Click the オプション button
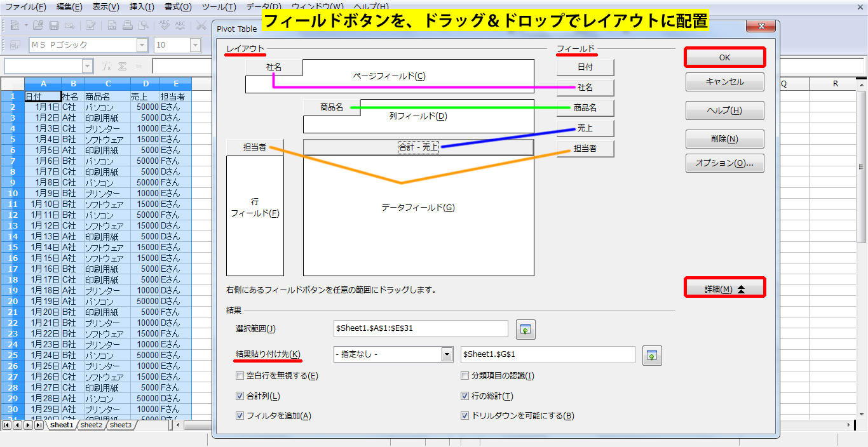The width and height of the screenshot is (868, 447). click(x=724, y=163)
